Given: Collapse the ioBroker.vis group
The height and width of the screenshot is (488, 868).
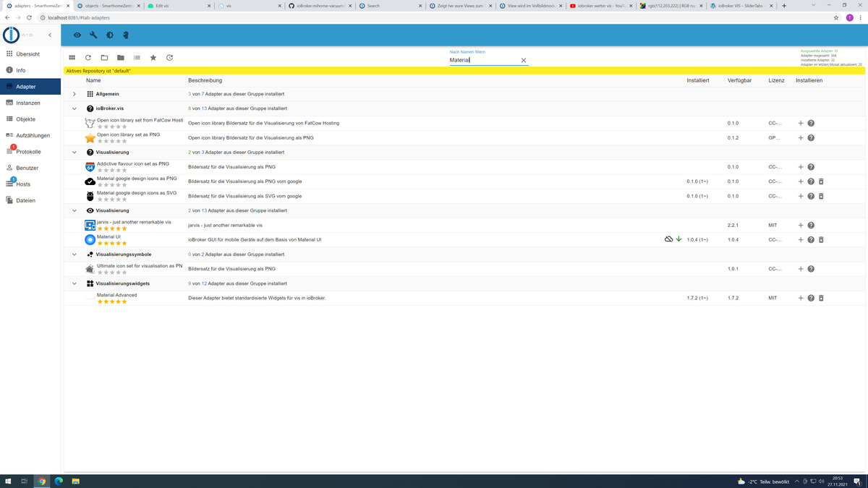Looking at the screenshot, I should point(75,108).
